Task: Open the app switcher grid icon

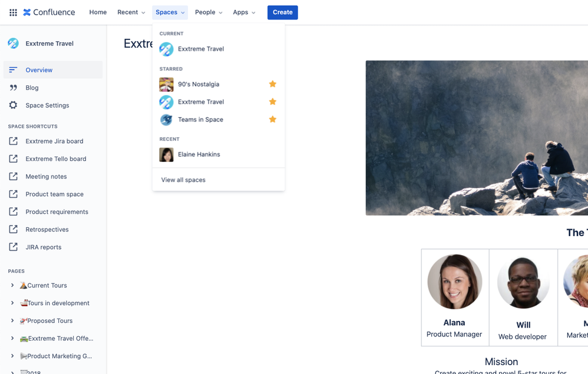Action: click(13, 12)
